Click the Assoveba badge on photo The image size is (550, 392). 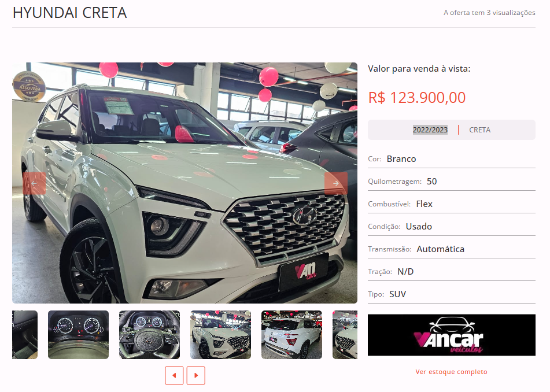click(29, 86)
